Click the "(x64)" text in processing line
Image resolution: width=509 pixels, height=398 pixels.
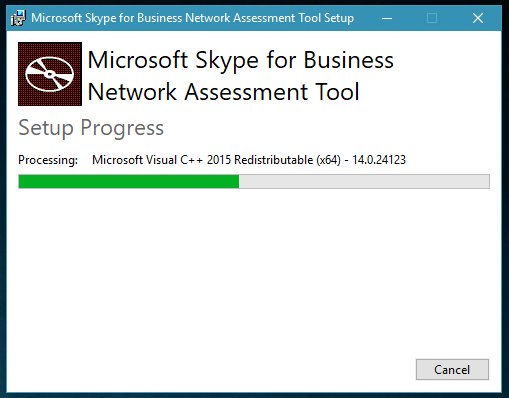click(329, 160)
